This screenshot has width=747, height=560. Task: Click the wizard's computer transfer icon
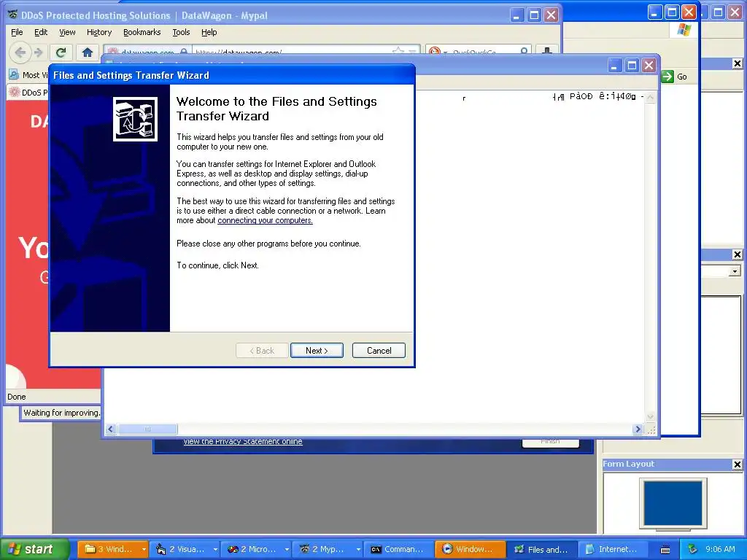[135, 119]
